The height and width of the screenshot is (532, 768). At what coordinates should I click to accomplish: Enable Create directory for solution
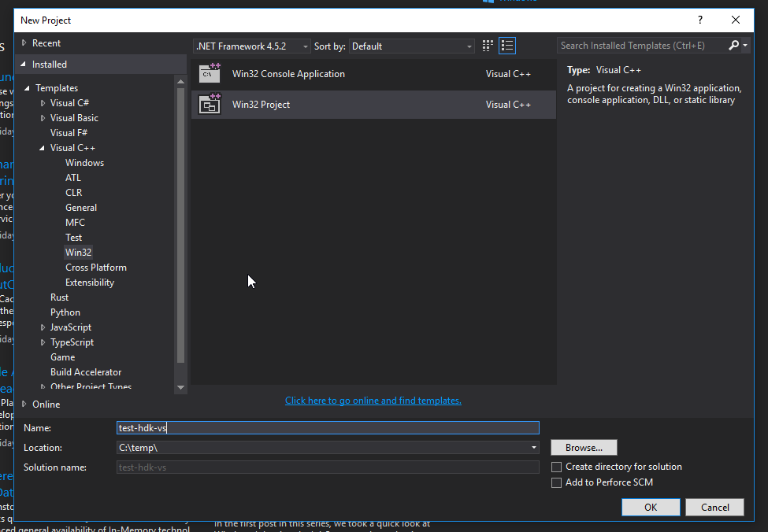point(556,466)
